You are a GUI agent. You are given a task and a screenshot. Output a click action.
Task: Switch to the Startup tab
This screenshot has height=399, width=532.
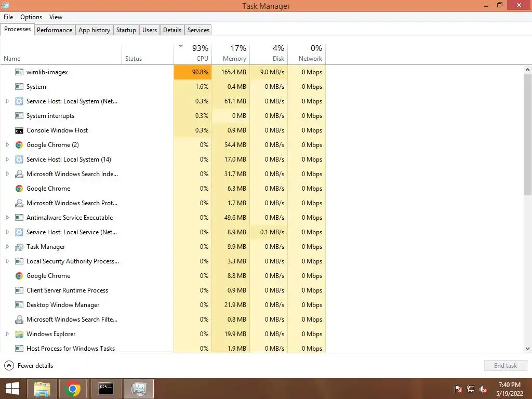coord(126,30)
